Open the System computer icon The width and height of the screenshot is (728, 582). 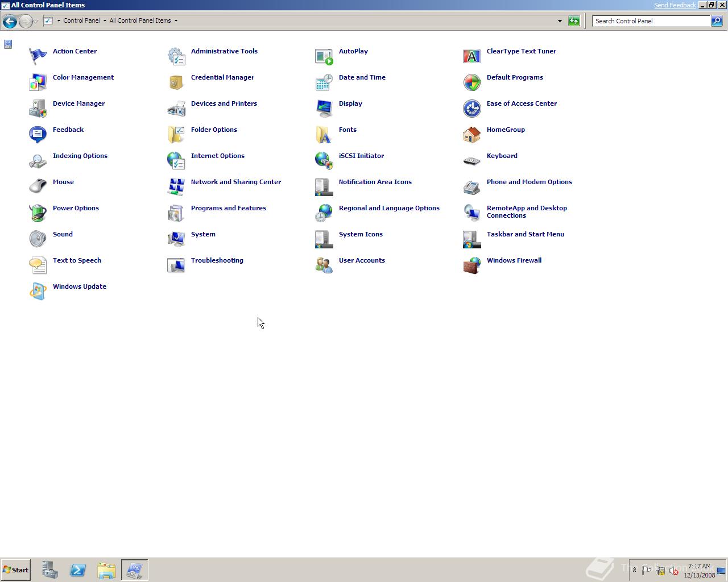[176, 239]
